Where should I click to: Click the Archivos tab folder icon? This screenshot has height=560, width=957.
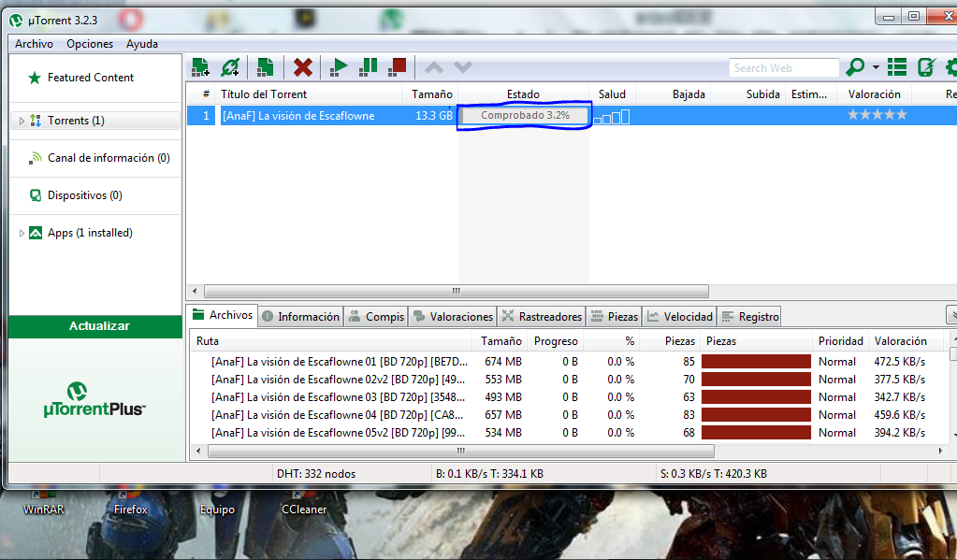pos(198,314)
